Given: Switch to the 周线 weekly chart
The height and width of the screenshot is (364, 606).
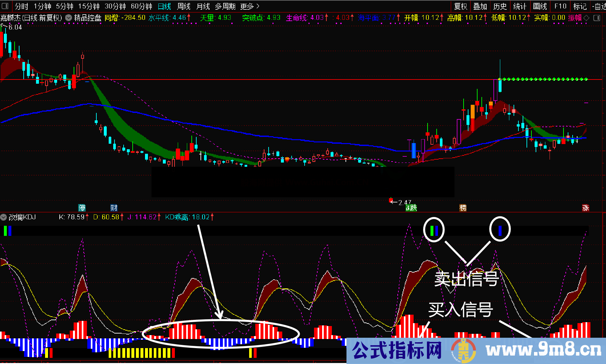Looking at the screenshot, I should 184,6.
